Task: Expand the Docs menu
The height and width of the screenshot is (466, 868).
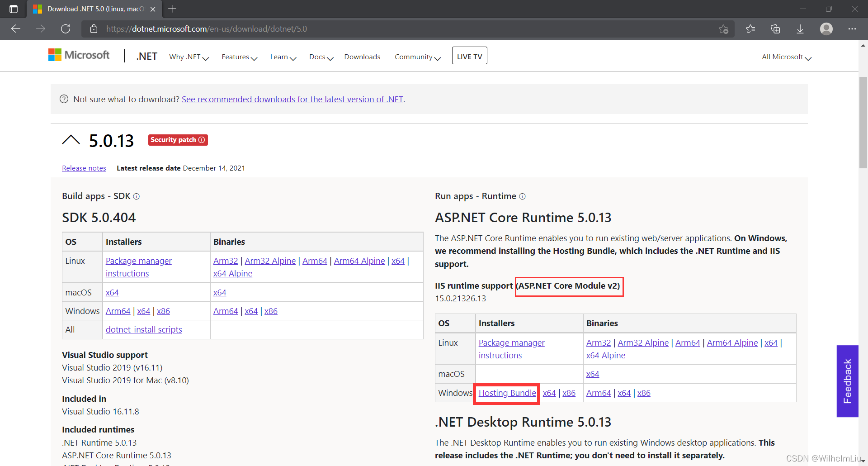Action: (x=321, y=57)
